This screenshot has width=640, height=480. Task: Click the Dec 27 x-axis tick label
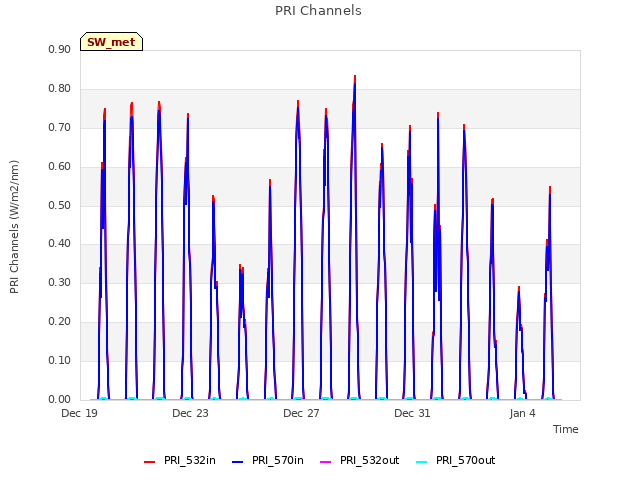coord(301,413)
